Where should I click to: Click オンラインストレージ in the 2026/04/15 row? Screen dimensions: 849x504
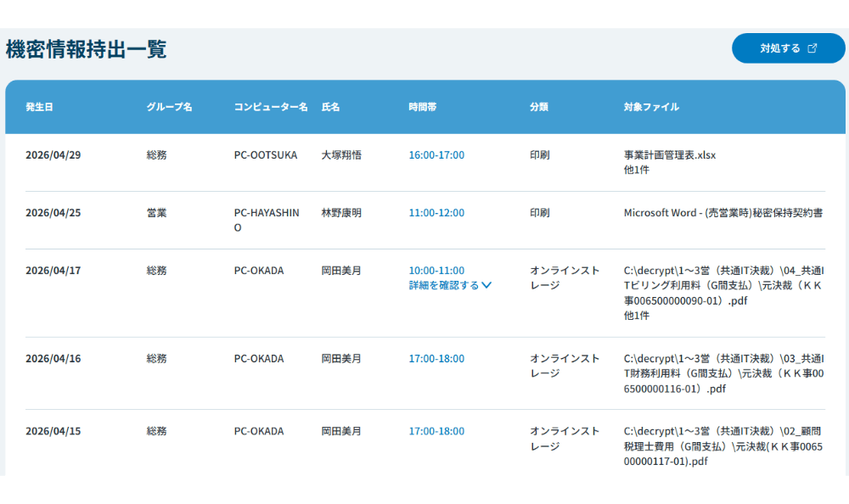click(x=565, y=439)
